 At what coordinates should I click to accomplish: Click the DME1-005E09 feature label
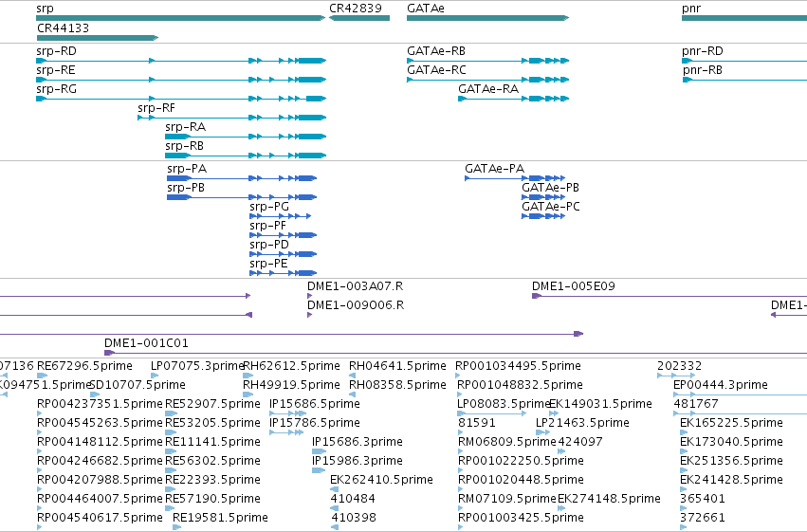click(x=574, y=286)
